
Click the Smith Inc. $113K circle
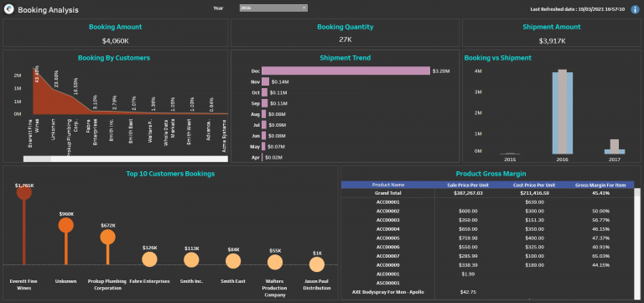tap(191, 260)
